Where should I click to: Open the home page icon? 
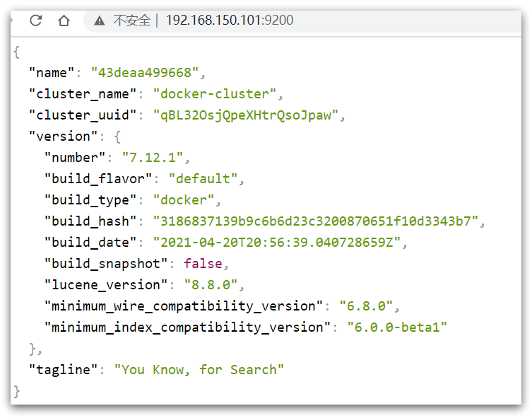(64, 21)
